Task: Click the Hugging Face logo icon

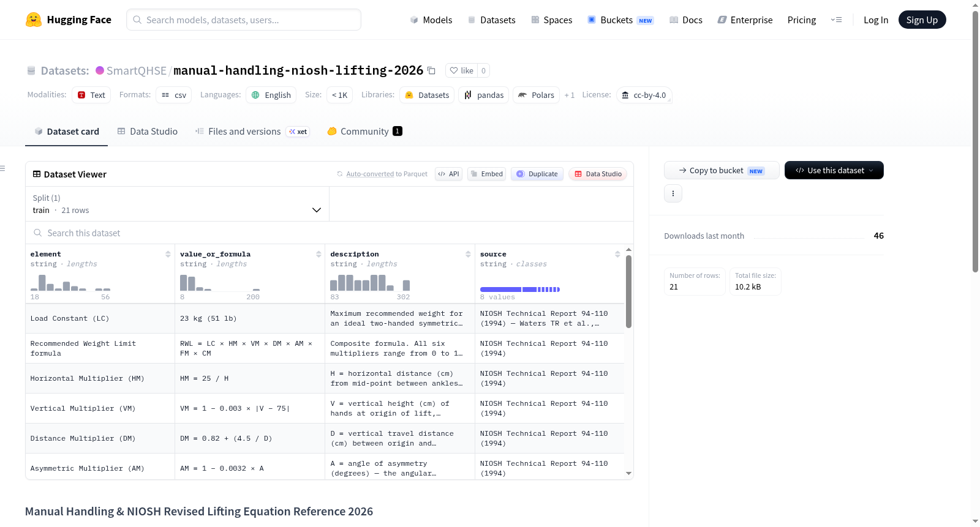Action: click(33, 20)
